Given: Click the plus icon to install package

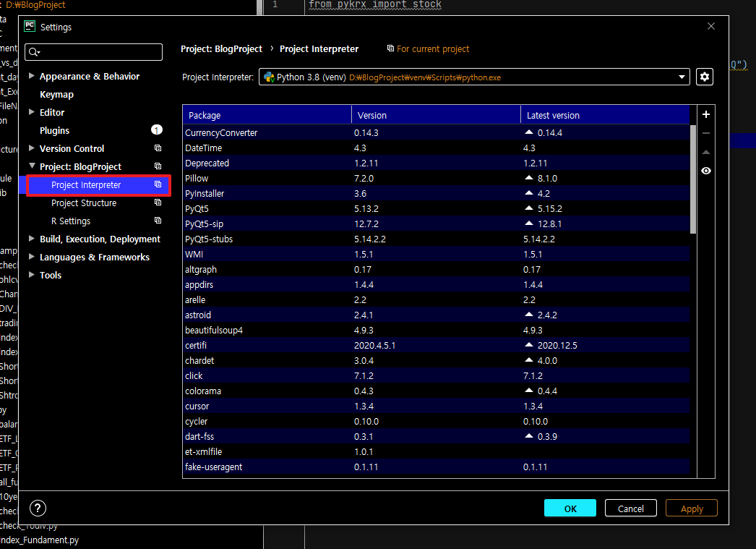Looking at the screenshot, I should [706, 114].
